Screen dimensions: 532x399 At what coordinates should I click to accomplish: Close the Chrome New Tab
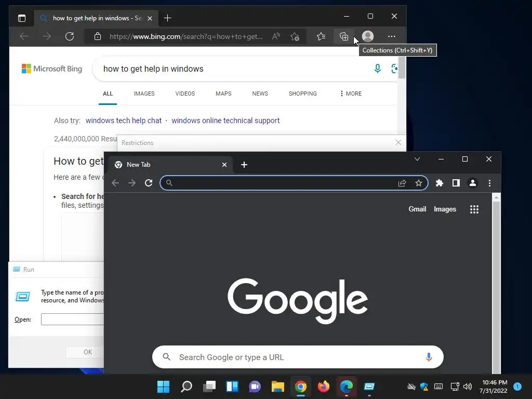[x=224, y=165]
